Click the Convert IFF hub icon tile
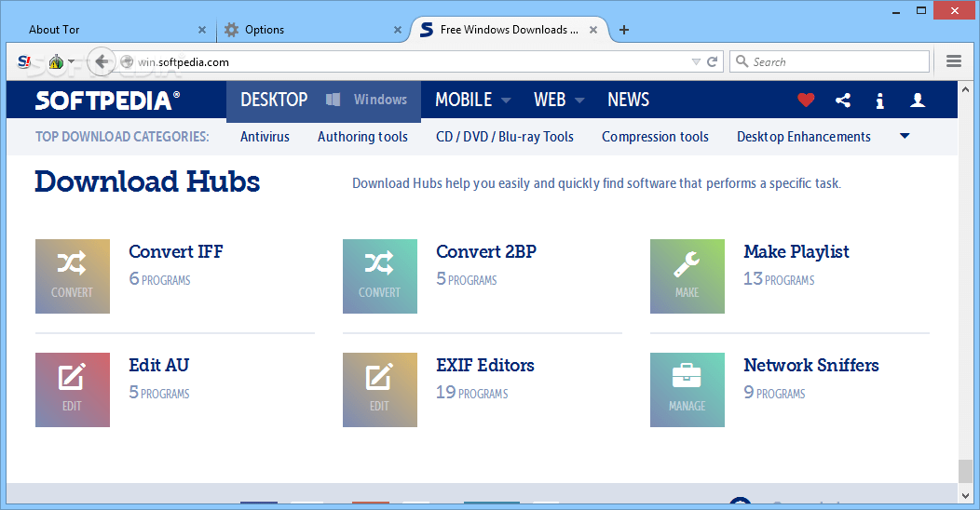980x510 pixels. pos(73,276)
